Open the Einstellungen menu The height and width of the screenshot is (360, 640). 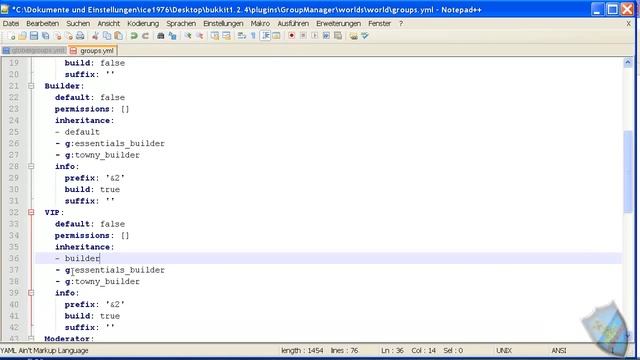[223, 24]
